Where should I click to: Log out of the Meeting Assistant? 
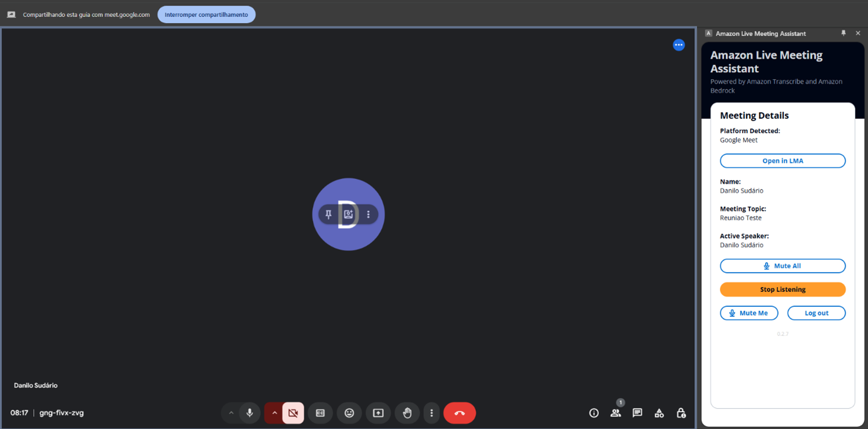pos(816,313)
